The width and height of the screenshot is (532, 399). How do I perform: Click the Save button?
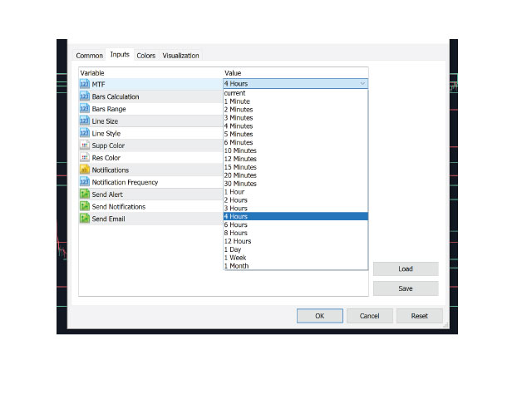click(406, 288)
